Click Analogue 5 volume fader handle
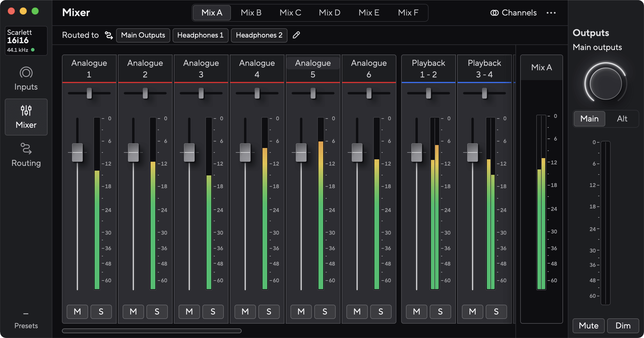 (301, 152)
